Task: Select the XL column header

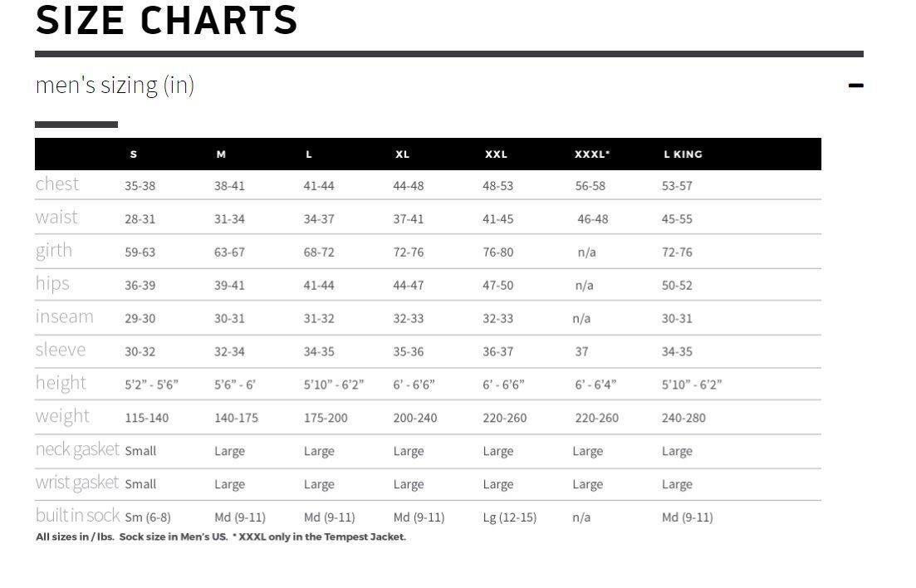Action: point(403,154)
